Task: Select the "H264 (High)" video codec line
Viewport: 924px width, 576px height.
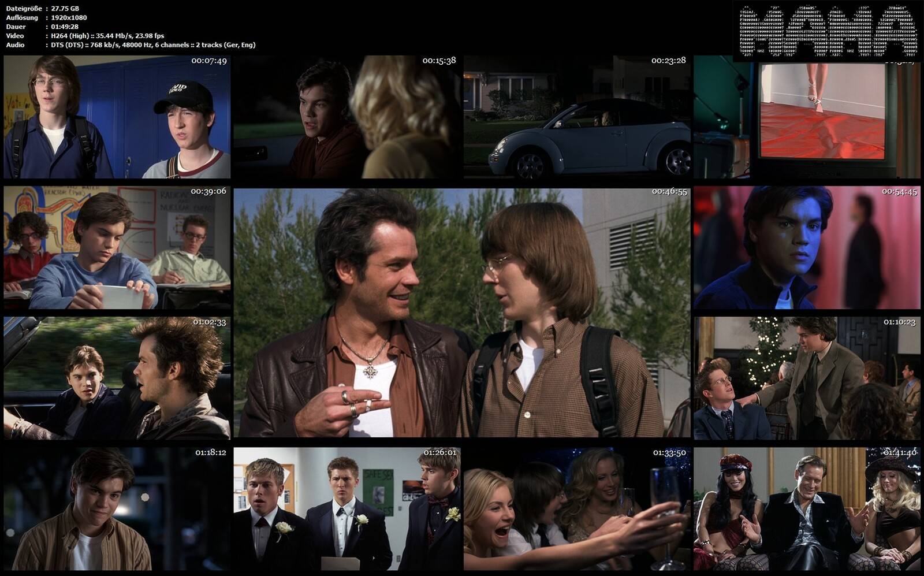Action: [107, 36]
